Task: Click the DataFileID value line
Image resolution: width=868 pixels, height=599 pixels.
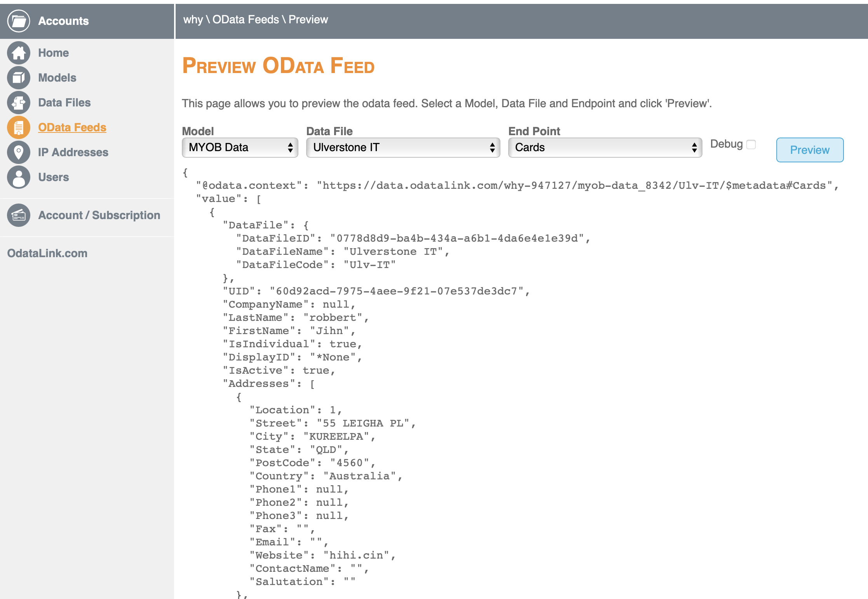Action: pyautogui.click(x=413, y=239)
